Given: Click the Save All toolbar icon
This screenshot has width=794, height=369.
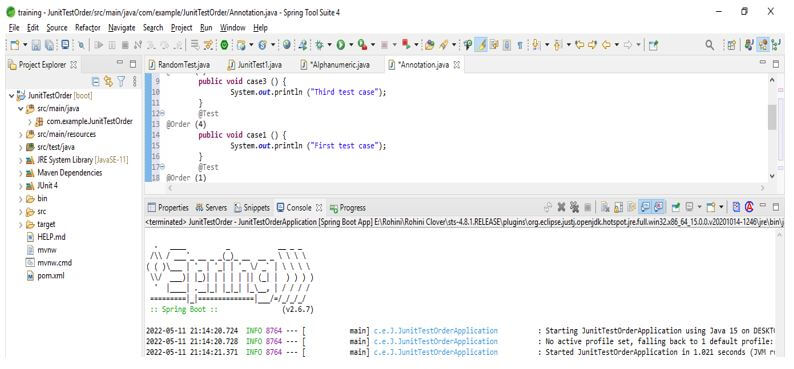Looking at the screenshot, I should [49, 45].
